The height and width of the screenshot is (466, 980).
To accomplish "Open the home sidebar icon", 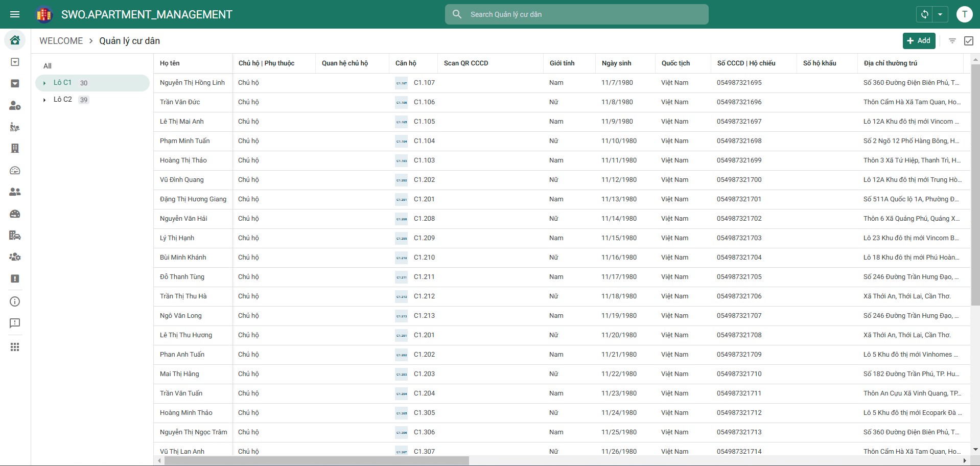I will click(15, 40).
